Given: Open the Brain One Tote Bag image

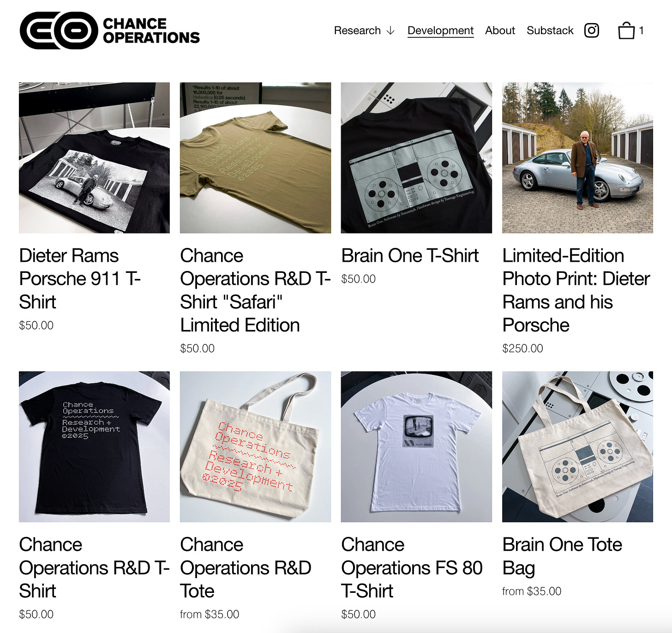Looking at the screenshot, I should [x=577, y=446].
